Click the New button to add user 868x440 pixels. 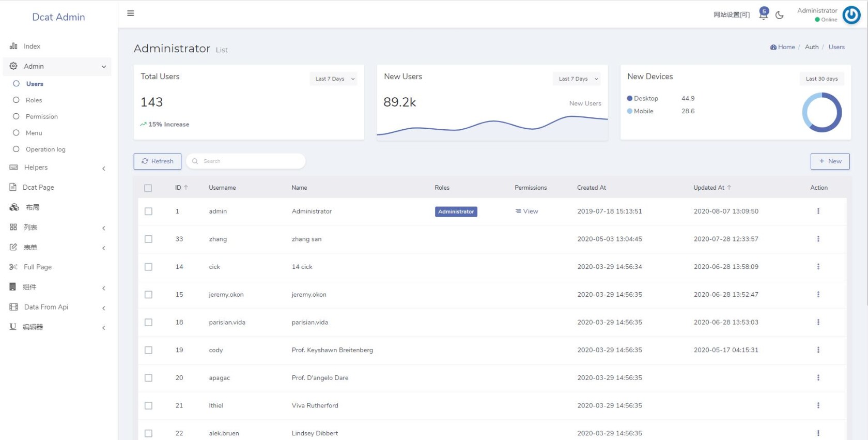coord(830,161)
